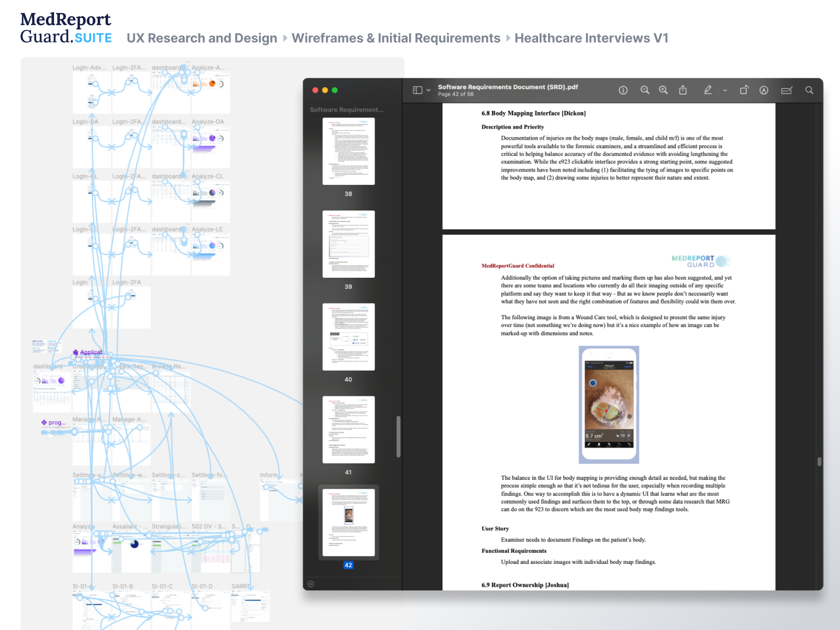The height and width of the screenshot is (630, 840).
Task: Open the Share menu icon in Preview
Action: [683, 90]
